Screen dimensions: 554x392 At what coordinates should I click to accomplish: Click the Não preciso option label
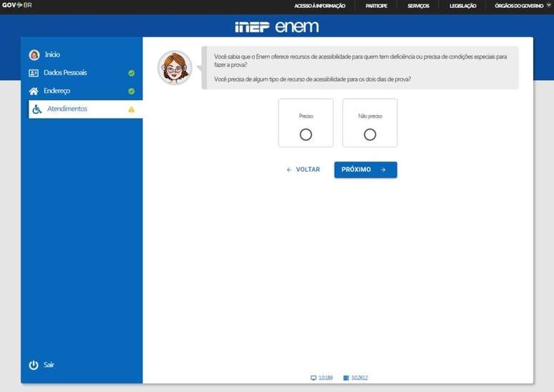click(370, 116)
